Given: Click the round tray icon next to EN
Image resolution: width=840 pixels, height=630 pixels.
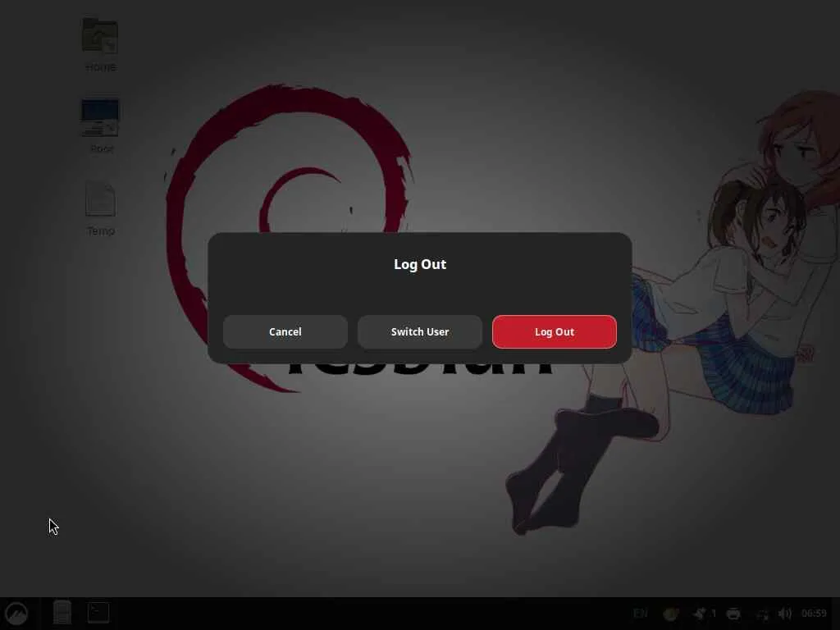Looking at the screenshot, I should (671, 614).
